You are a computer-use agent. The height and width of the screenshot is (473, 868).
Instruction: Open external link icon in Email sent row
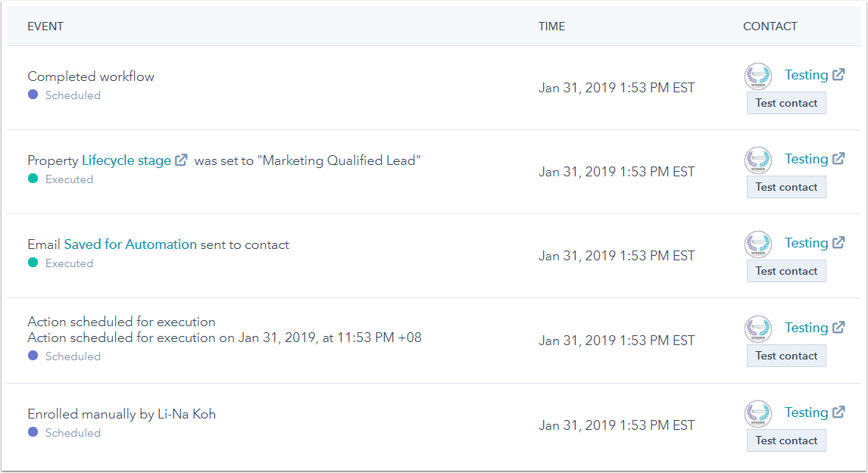(838, 242)
